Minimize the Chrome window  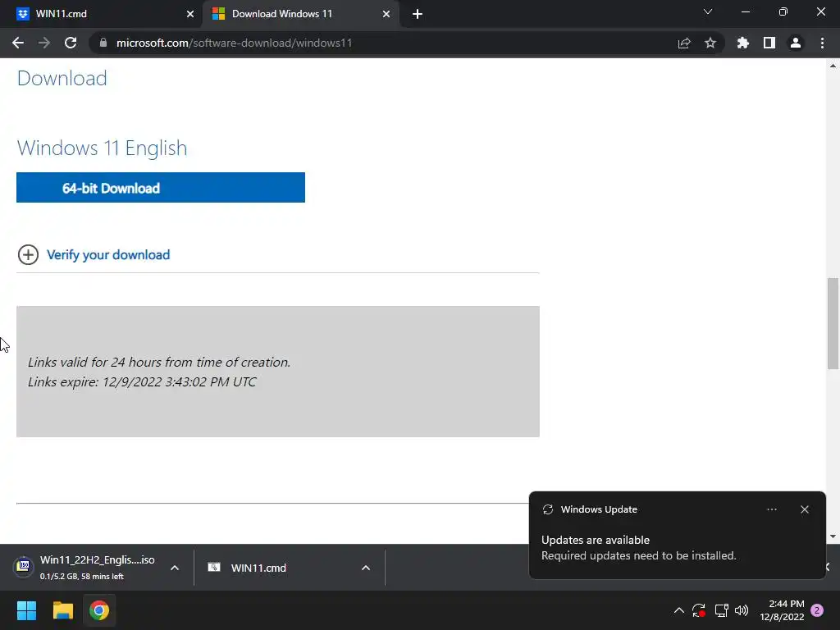745,11
